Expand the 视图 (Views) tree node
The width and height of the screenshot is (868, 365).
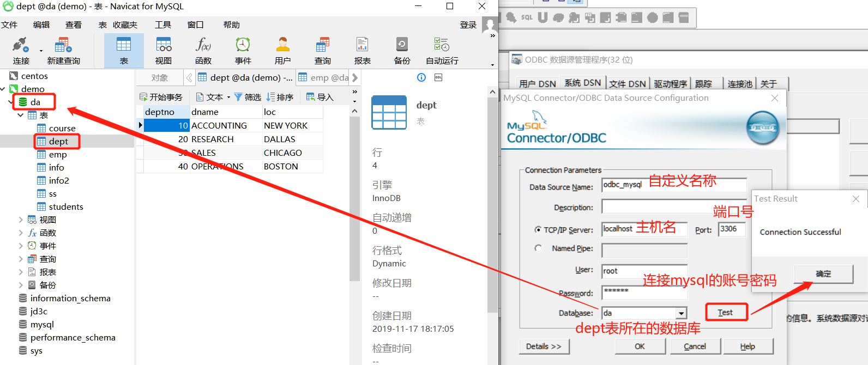coord(21,220)
